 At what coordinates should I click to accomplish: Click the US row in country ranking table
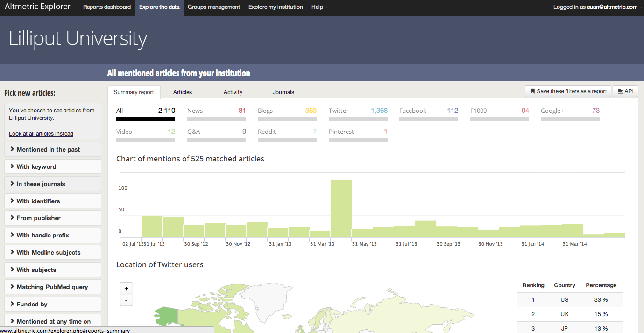click(570, 300)
